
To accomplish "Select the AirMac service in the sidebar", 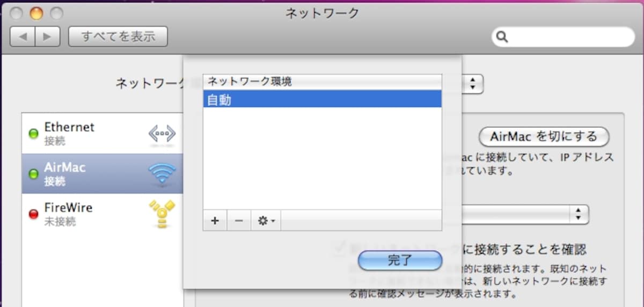I will (x=102, y=174).
